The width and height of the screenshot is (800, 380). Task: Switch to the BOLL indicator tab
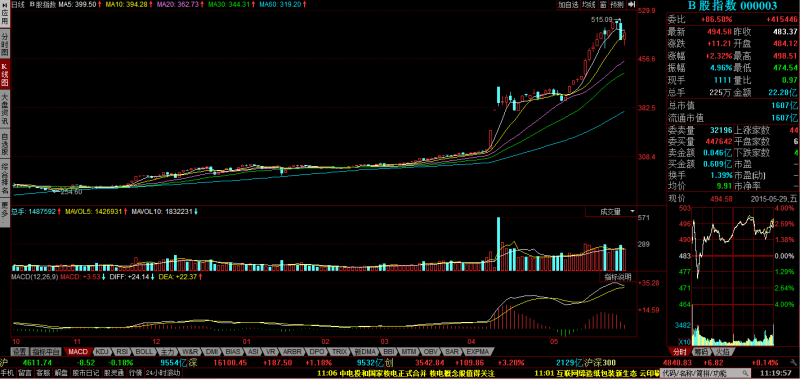coord(143,351)
